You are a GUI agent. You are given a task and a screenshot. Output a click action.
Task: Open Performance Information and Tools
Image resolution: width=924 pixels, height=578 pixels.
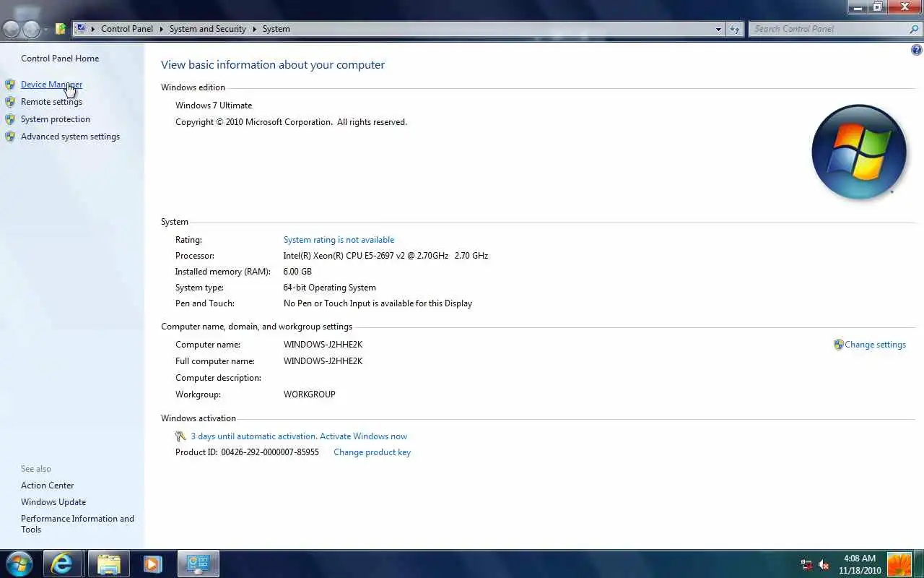coord(77,524)
